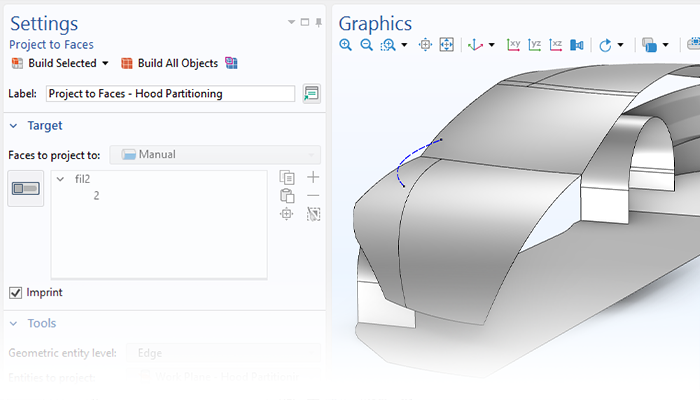Click Project to Faces heading text

[51, 45]
